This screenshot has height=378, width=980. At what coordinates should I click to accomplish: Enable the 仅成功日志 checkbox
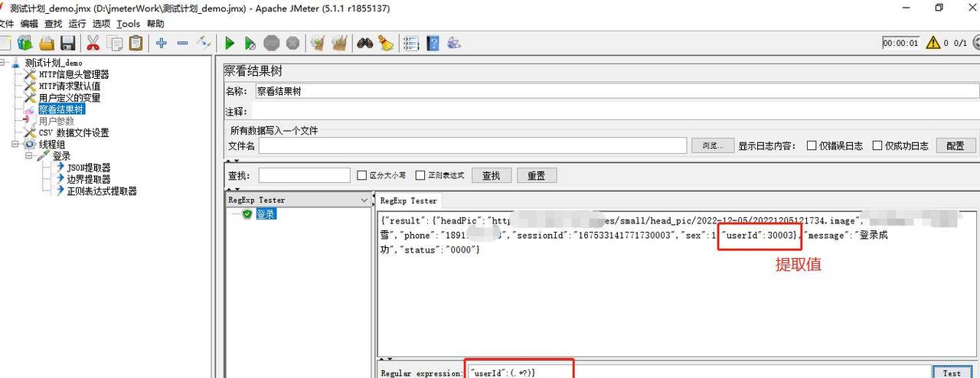click(877, 146)
